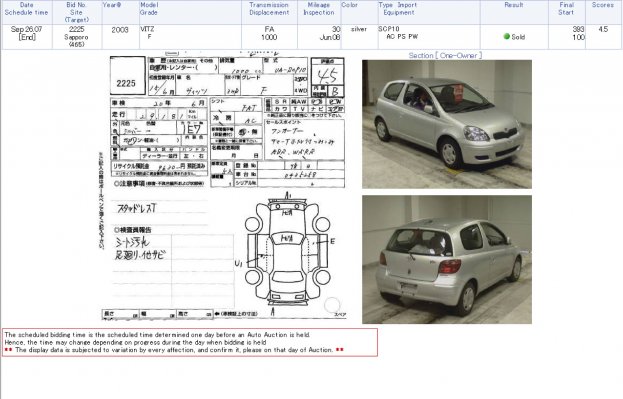Image resolution: width=623 pixels, height=399 pixels.
Task: Open the rear view Vitz photo
Action: pyautogui.click(x=447, y=259)
